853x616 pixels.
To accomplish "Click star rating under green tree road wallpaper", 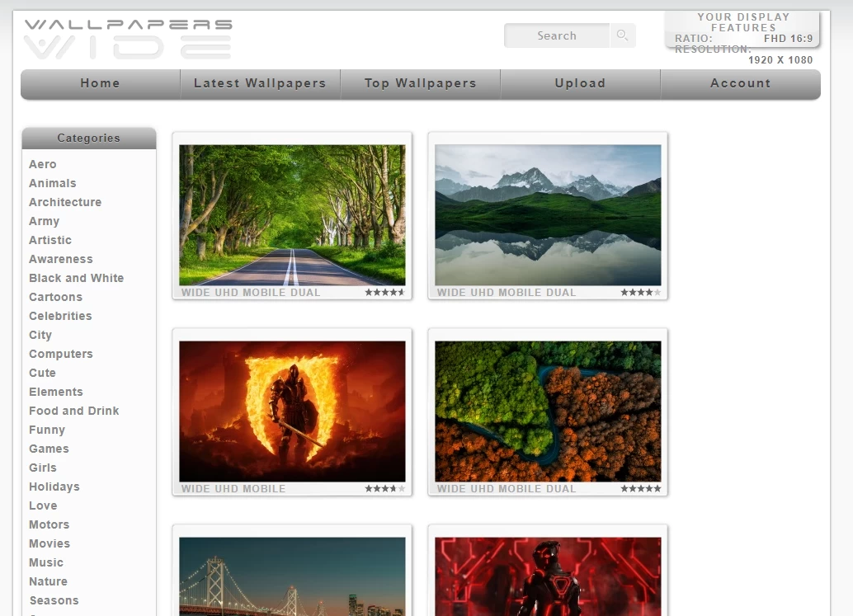I will tap(384, 293).
